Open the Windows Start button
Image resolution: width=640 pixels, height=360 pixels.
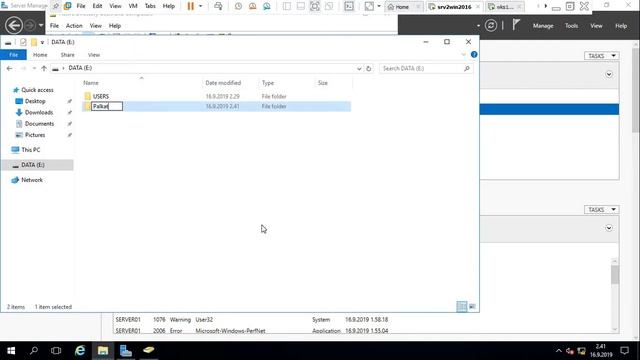11,351
